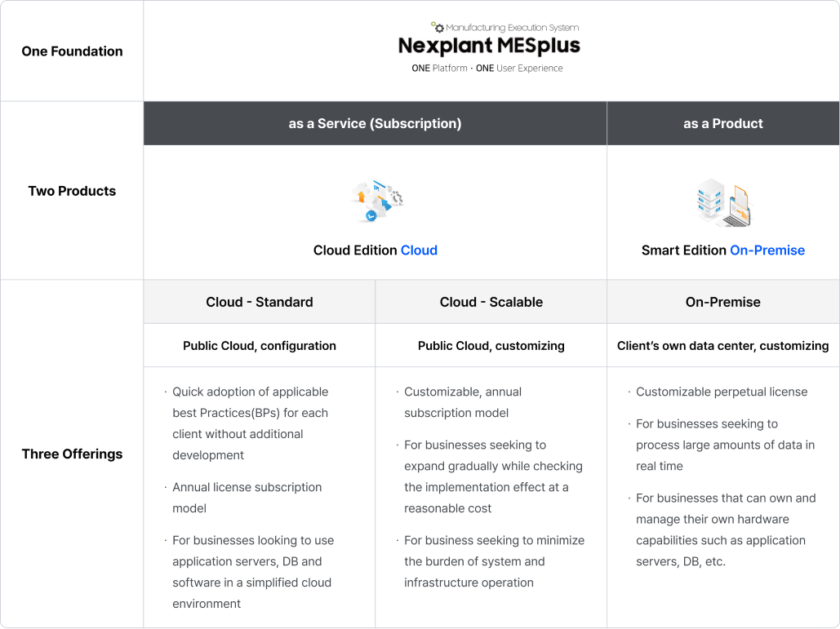Viewport: 840px width, 629px height.
Task: Click the gear icon beside Manufacturing Execution System
Action: coord(438,27)
